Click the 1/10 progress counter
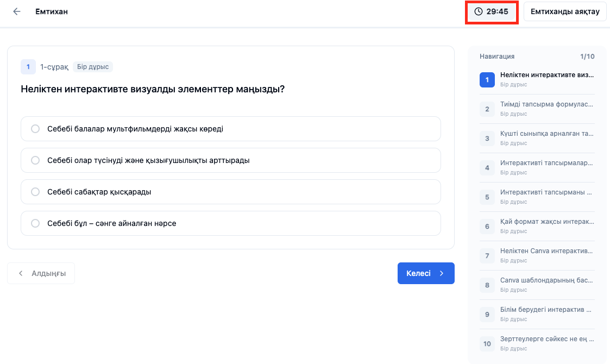Viewport: 610px width, 364px height. [x=587, y=57]
